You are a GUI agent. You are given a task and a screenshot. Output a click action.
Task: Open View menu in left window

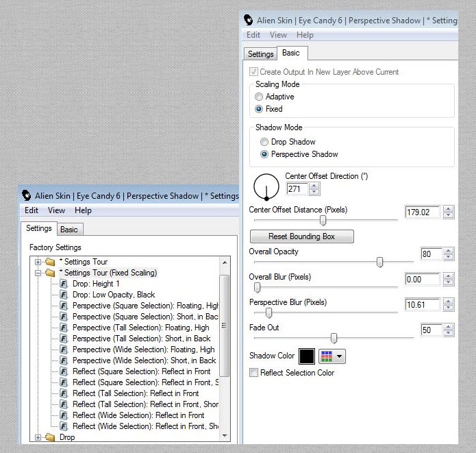coord(56,210)
